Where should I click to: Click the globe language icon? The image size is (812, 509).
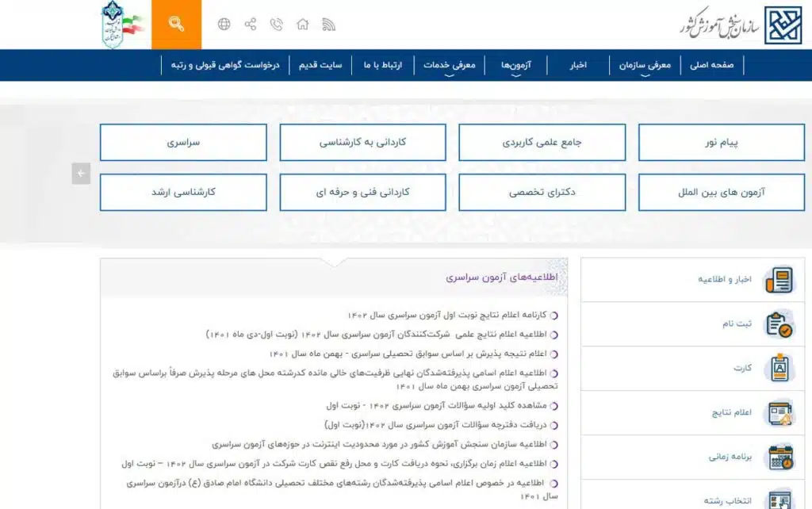224,25
